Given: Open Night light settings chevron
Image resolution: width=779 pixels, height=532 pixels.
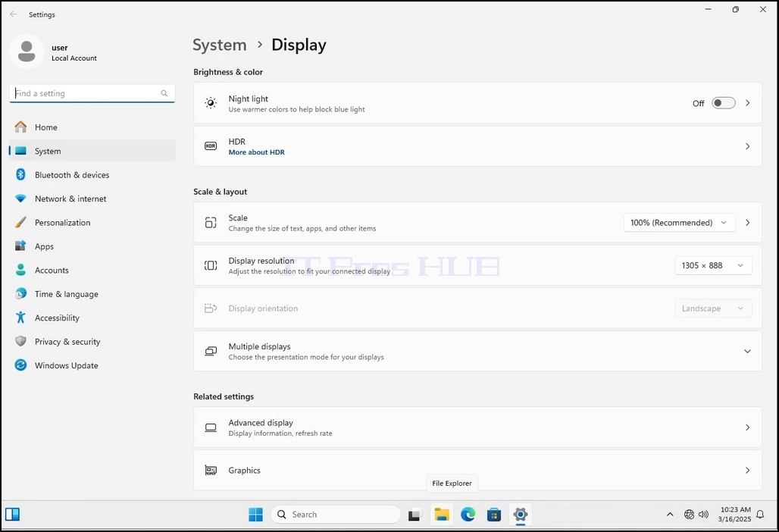Looking at the screenshot, I should pyautogui.click(x=748, y=103).
